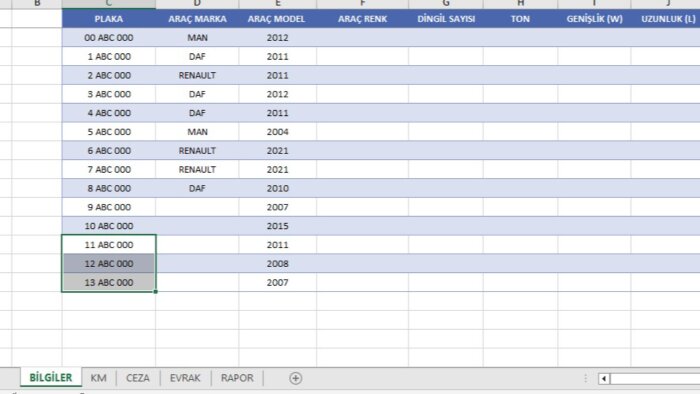Image resolution: width=700 pixels, height=394 pixels.
Task: Click fill handle of selected PLAKA cells
Action: (x=155, y=291)
